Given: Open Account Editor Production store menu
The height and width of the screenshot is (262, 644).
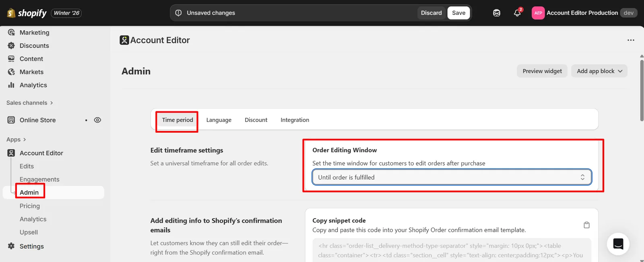Looking at the screenshot, I should [584, 13].
